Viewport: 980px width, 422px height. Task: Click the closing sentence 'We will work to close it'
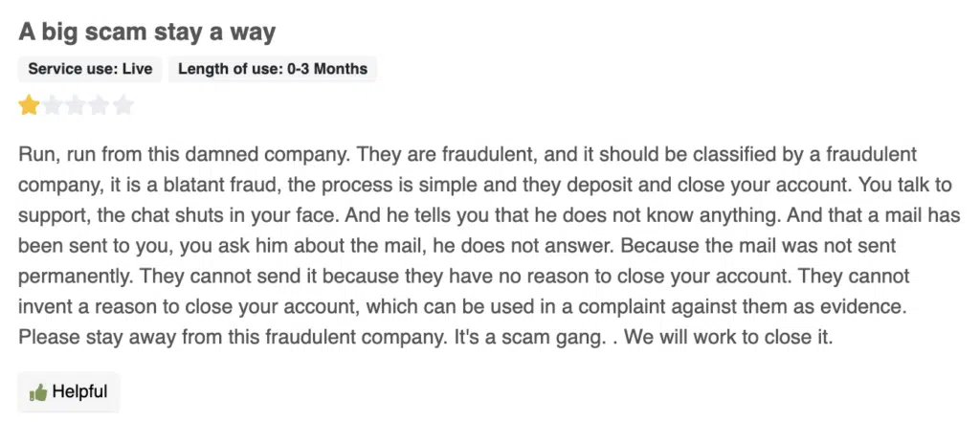click(x=728, y=338)
